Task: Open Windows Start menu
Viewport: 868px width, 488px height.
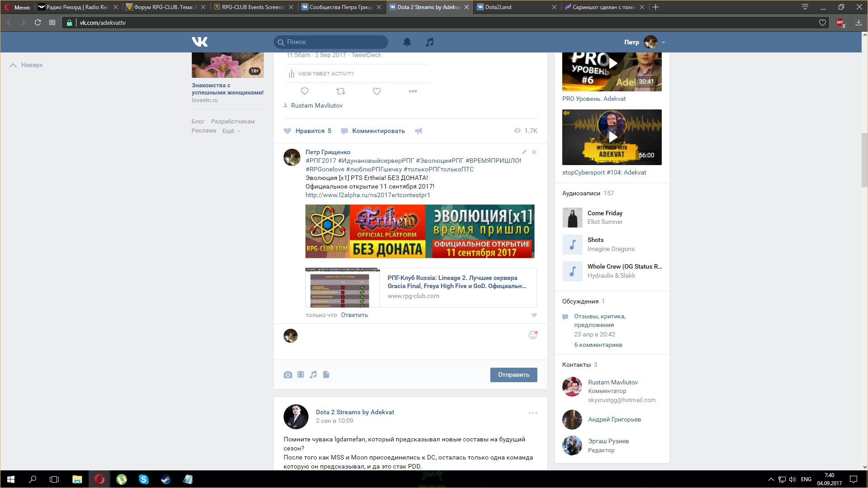Action: click(11, 479)
